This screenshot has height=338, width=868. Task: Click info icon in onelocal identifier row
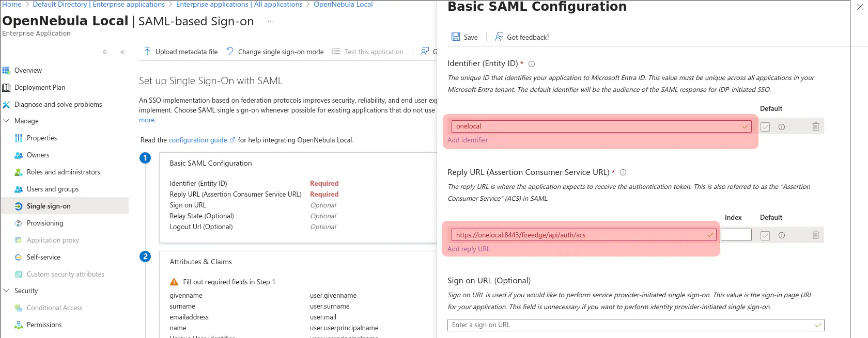[782, 127]
